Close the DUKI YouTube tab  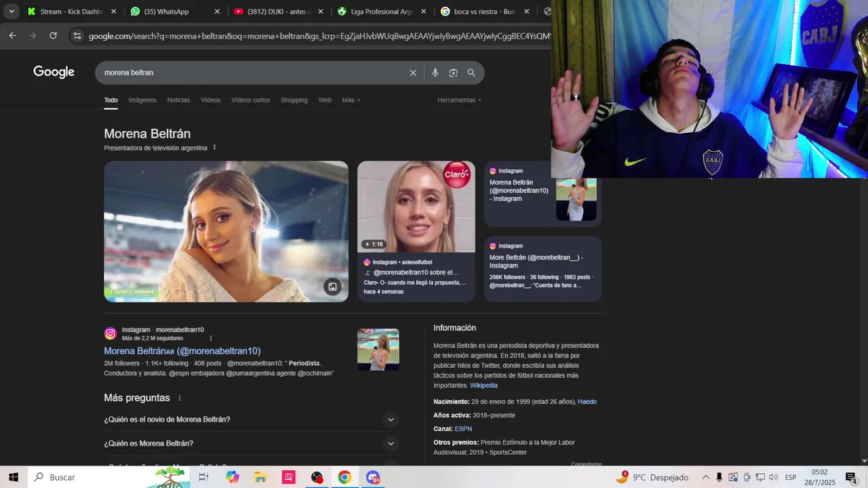321,12
